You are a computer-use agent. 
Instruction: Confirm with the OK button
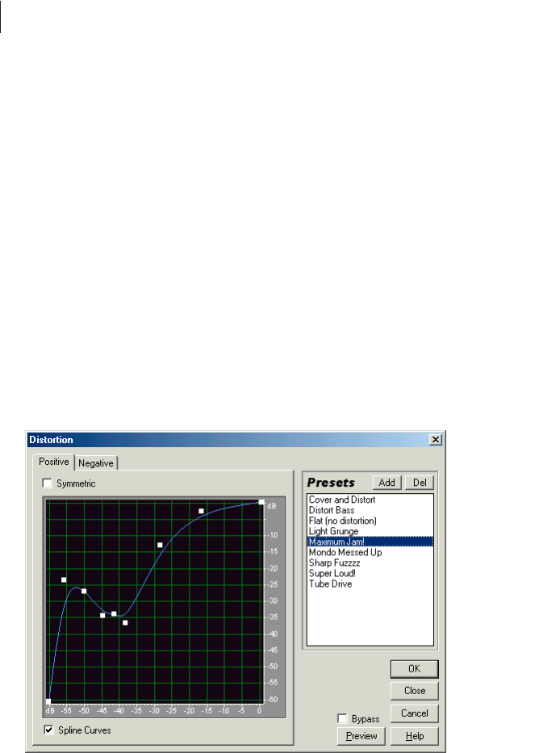tap(415, 668)
